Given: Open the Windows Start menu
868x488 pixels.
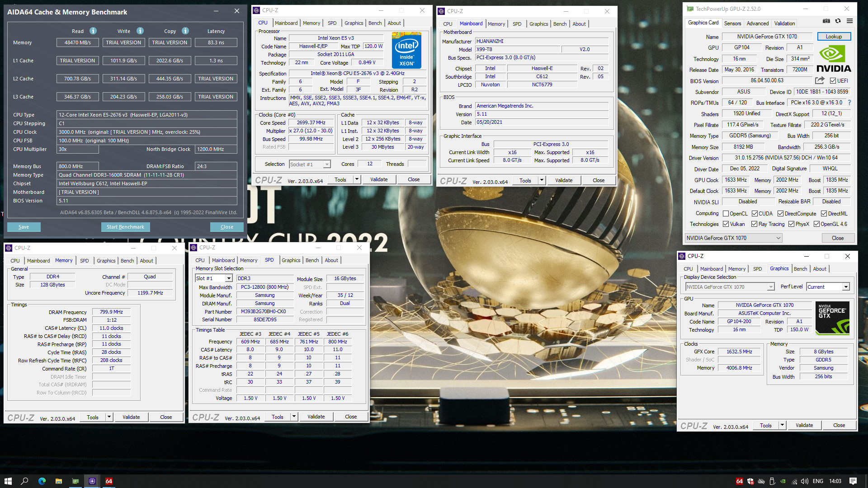Looking at the screenshot, I should [x=8, y=481].
